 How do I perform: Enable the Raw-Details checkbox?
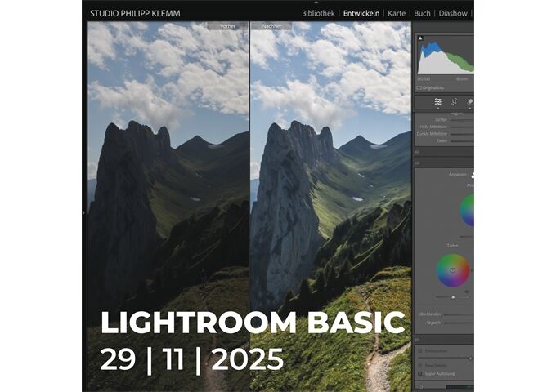pyautogui.click(x=420, y=365)
